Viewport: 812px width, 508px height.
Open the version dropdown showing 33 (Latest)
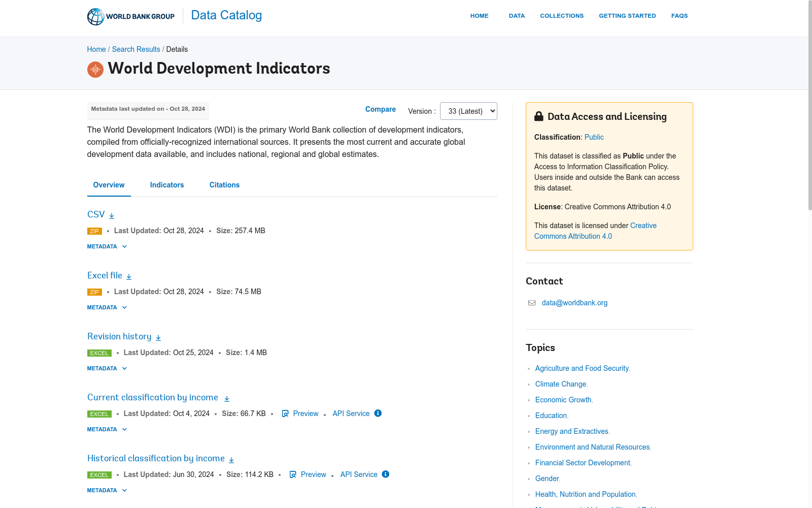(468, 111)
